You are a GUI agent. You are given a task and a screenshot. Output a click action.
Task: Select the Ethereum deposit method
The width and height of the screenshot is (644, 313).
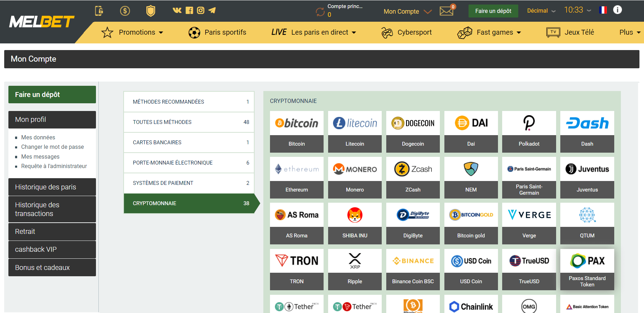[297, 178]
